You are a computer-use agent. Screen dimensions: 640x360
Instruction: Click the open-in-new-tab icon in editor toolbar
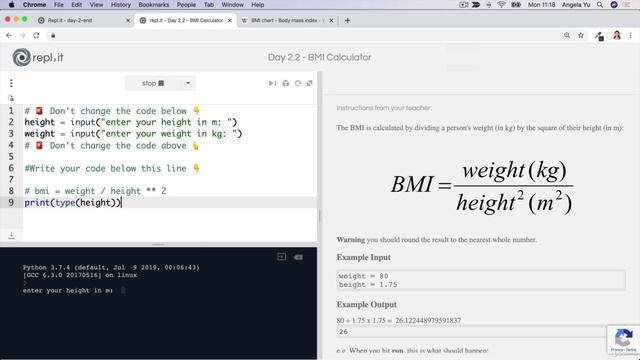(309, 83)
